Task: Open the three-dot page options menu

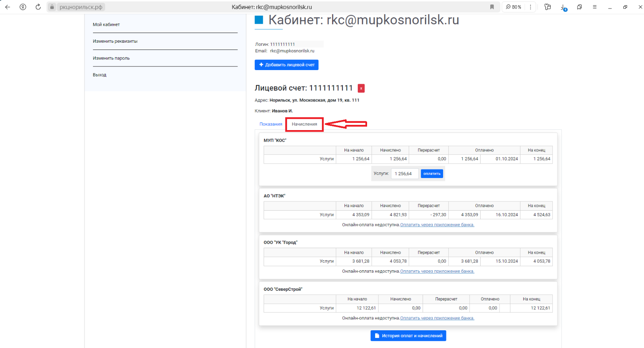Action: coord(530,7)
